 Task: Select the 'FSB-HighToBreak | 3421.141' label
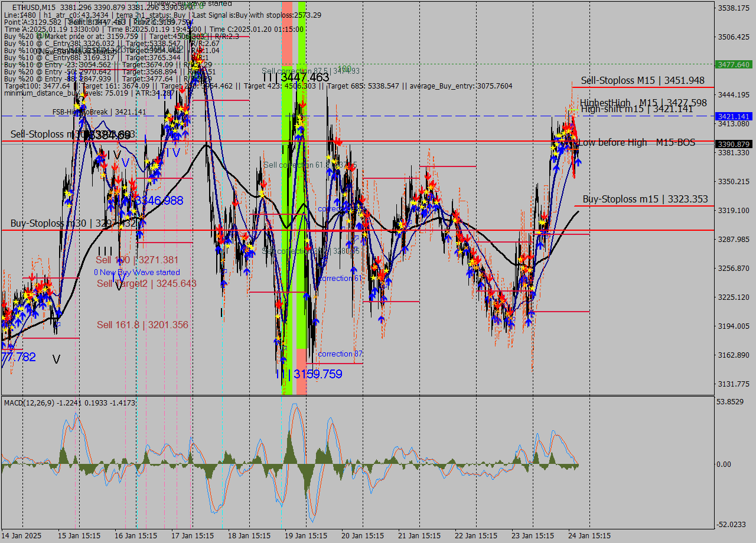click(x=99, y=112)
